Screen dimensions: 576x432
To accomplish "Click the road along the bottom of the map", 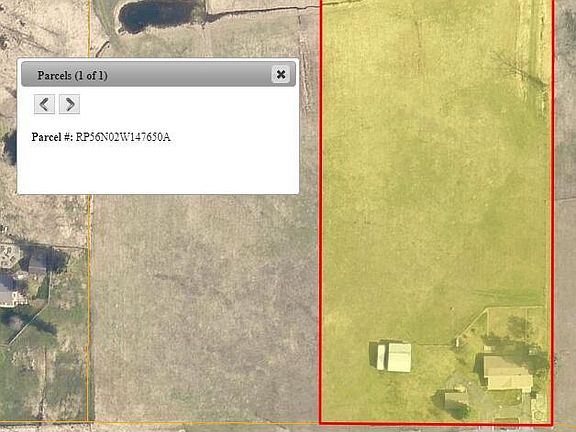I will [x=288, y=428].
